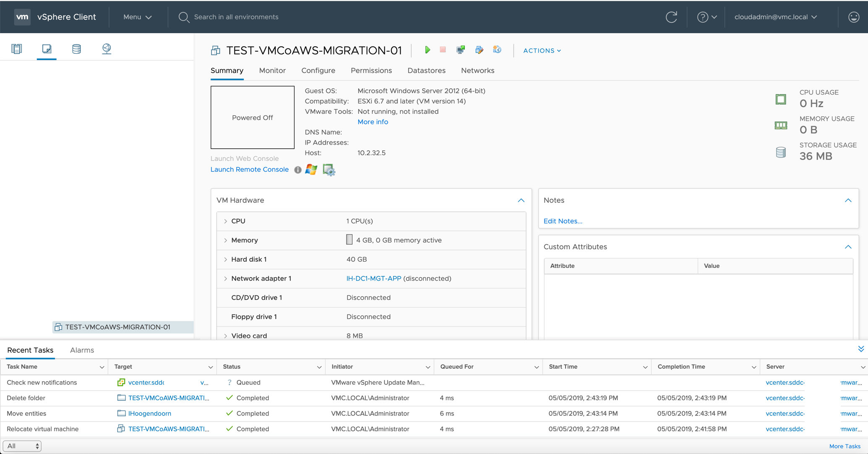This screenshot has width=868, height=454.
Task: Click the Edit Settings toolbar icon
Action: (479, 50)
